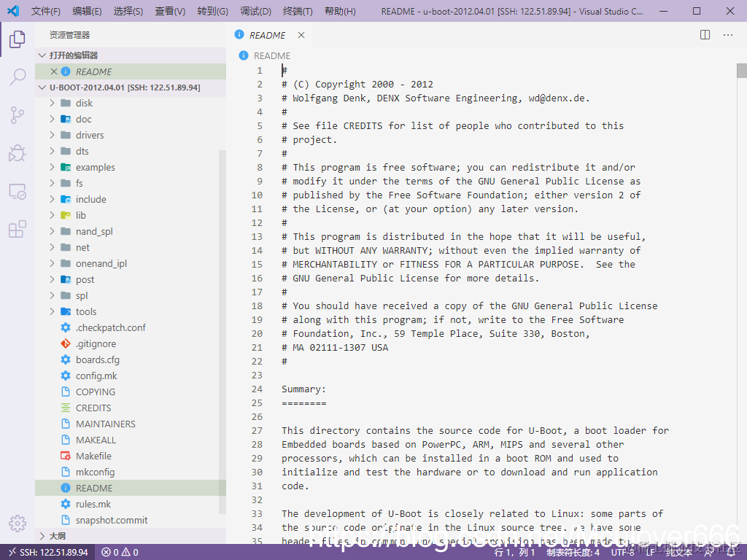
Task: Open the View (查看) menu
Action: (170, 11)
